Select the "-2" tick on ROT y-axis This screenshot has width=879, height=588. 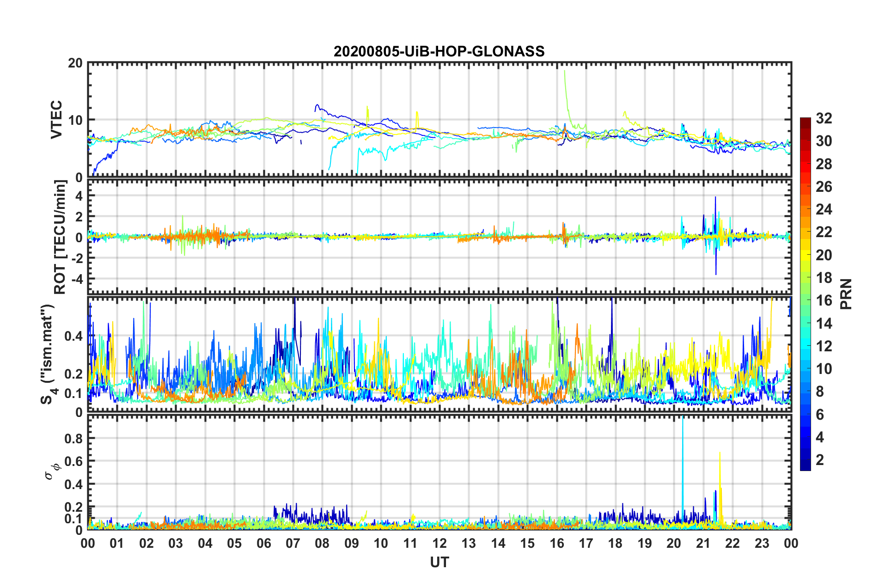(x=77, y=258)
